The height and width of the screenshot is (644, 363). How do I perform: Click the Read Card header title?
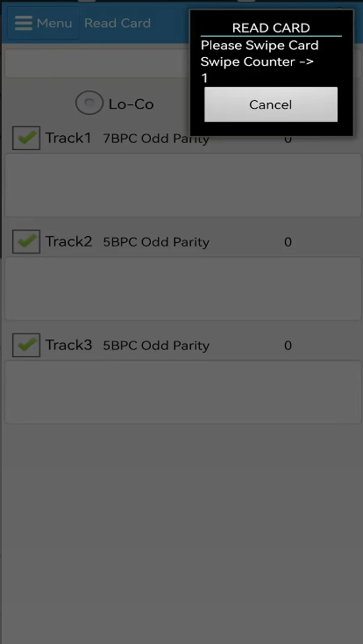117,23
